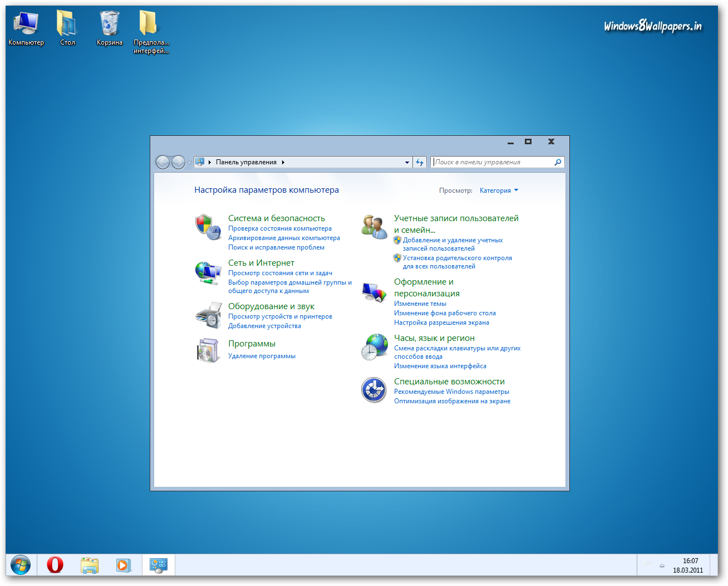This screenshot has height=586, width=728.
Task: Click the Удаление программы link
Action: [262, 356]
